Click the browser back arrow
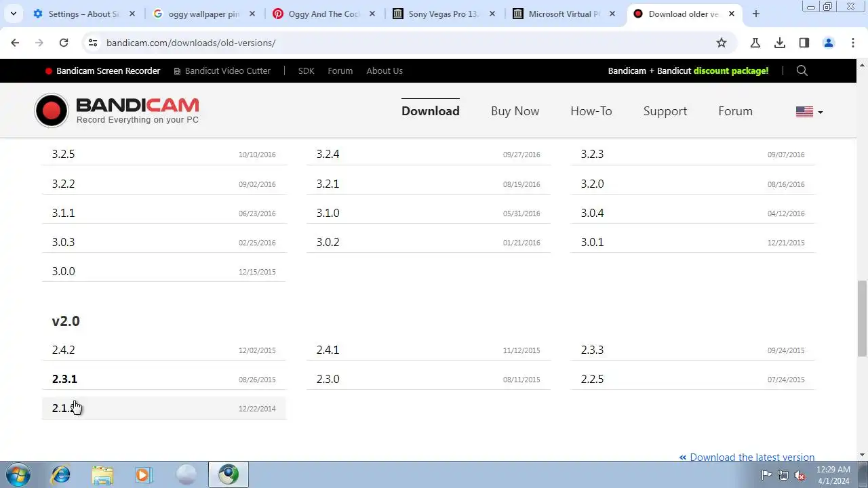 coord(15,43)
